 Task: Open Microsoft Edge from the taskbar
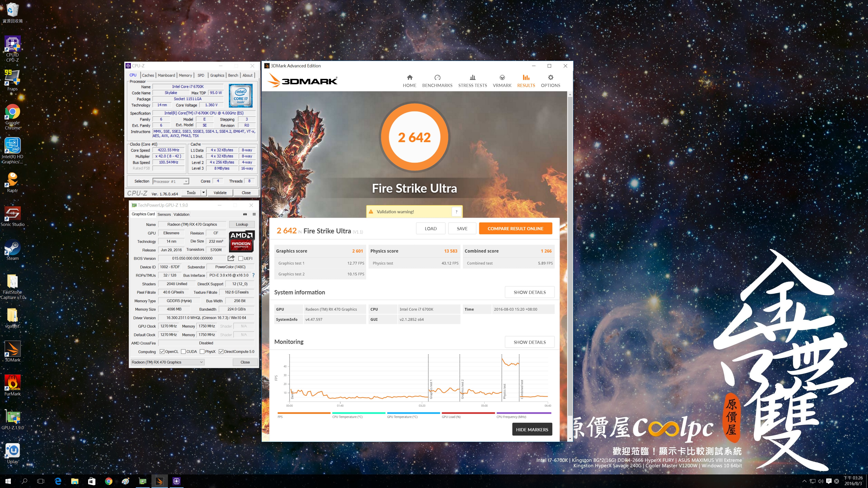(x=58, y=481)
